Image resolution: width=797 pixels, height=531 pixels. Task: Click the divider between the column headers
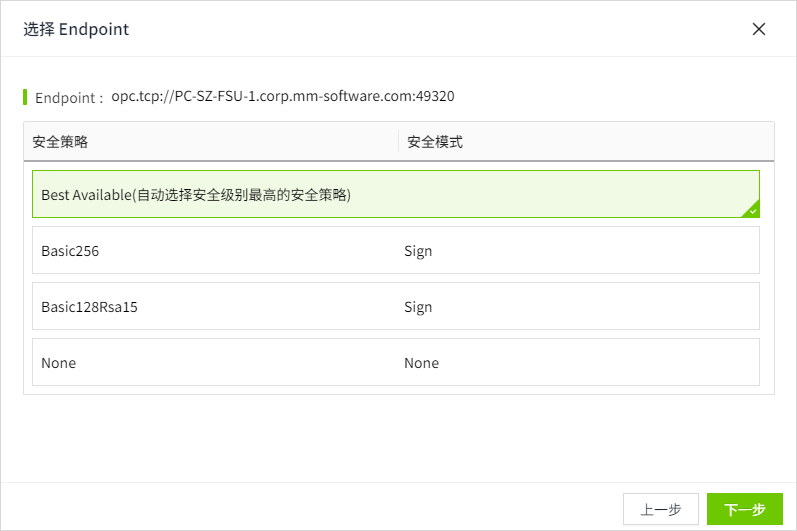click(x=398, y=142)
